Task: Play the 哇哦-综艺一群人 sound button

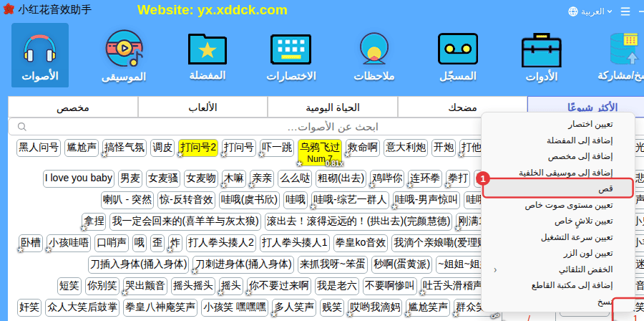Action: (351, 200)
